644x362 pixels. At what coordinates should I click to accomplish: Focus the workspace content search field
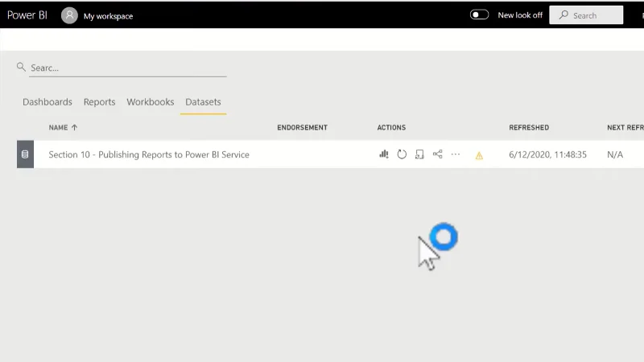coord(128,68)
